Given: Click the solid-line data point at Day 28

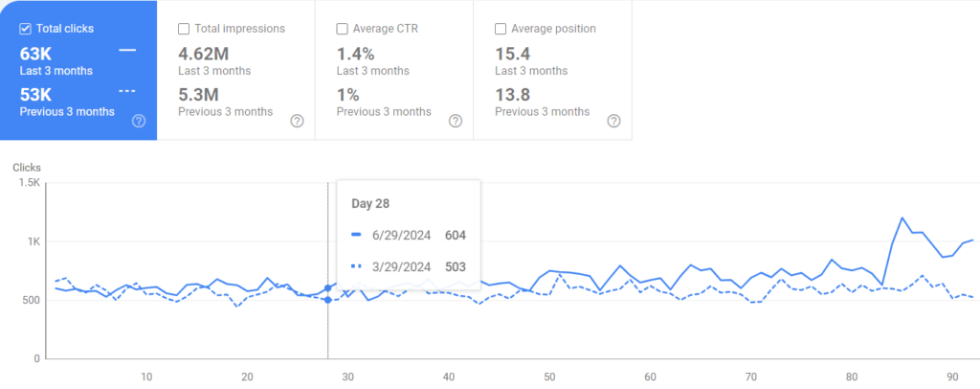Looking at the screenshot, I should [327, 288].
